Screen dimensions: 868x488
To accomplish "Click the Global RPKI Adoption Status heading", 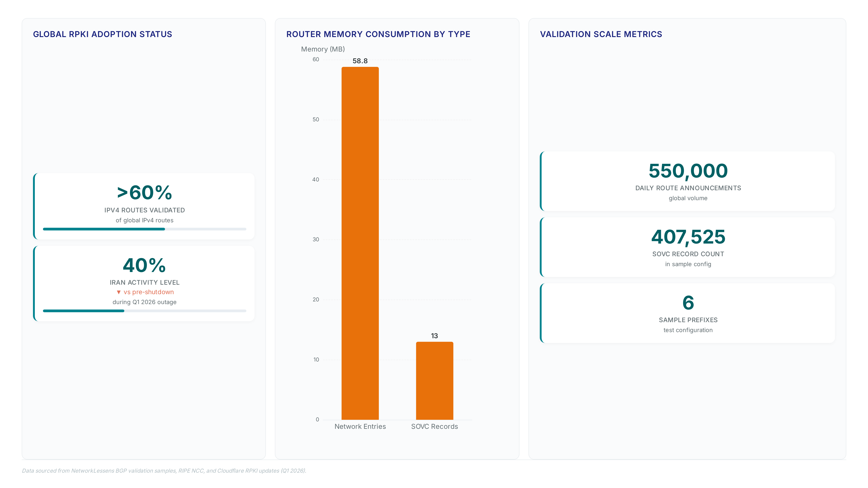I will pyautogui.click(x=102, y=34).
